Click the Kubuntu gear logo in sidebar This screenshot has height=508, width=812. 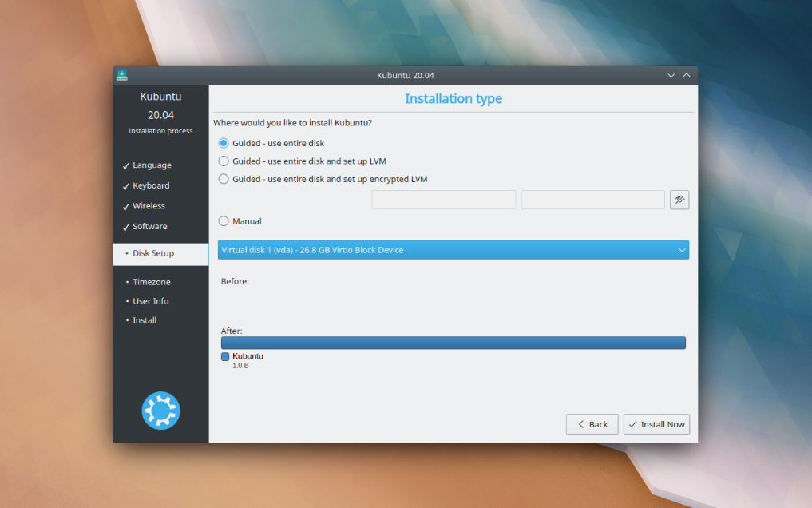tap(160, 411)
